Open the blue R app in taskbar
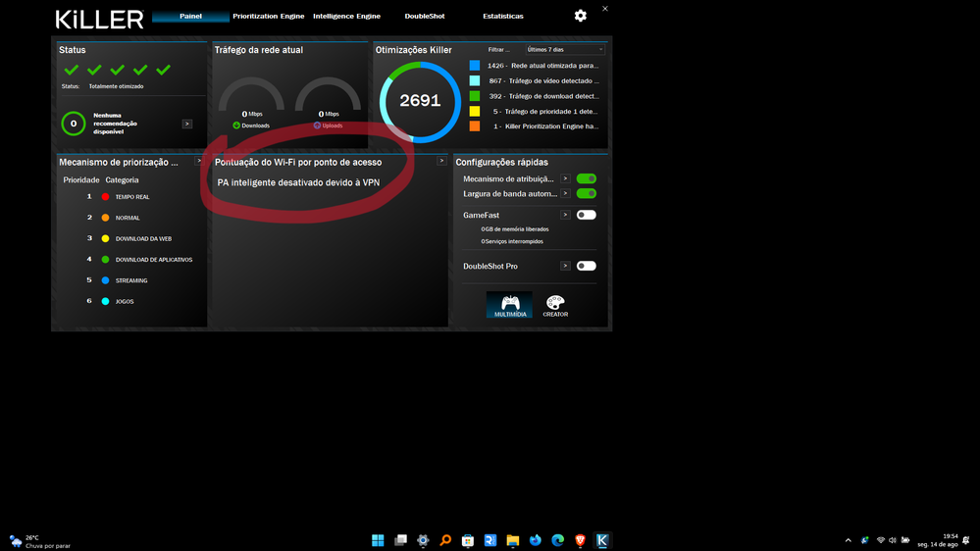 pyautogui.click(x=490, y=540)
